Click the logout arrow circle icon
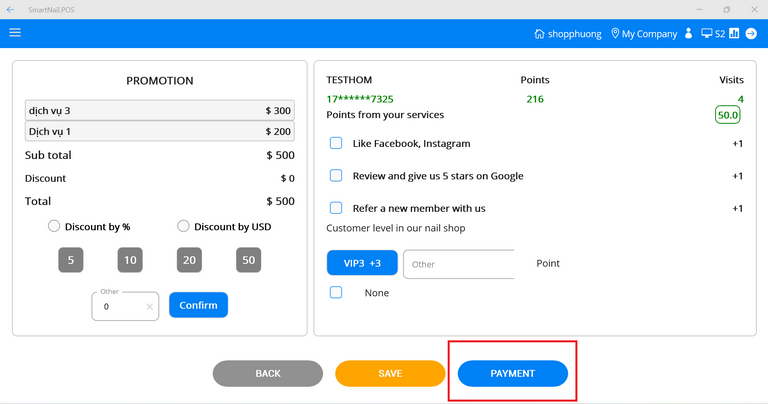This screenshot has width=768, height=404. [x=751, y=34]
